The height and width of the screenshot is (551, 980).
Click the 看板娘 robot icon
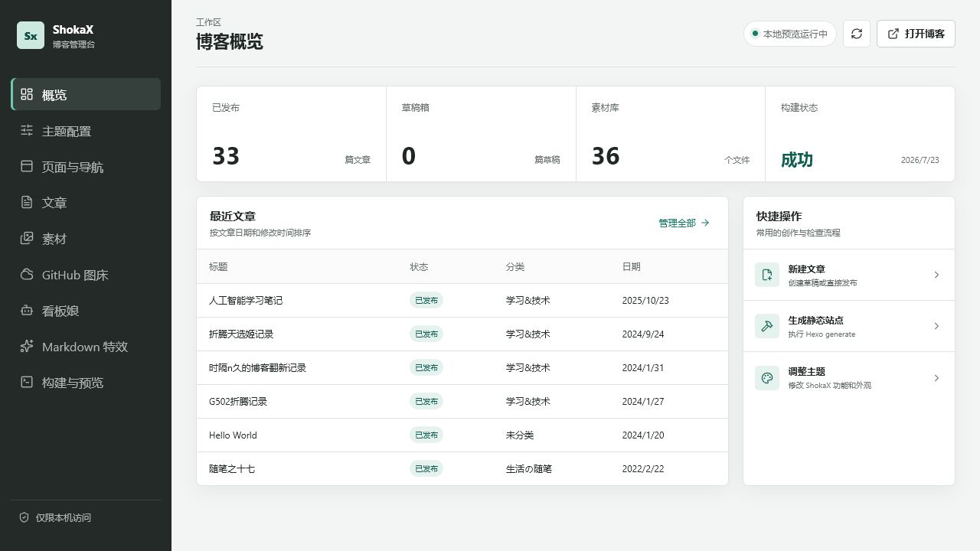[x=27, y=310]
